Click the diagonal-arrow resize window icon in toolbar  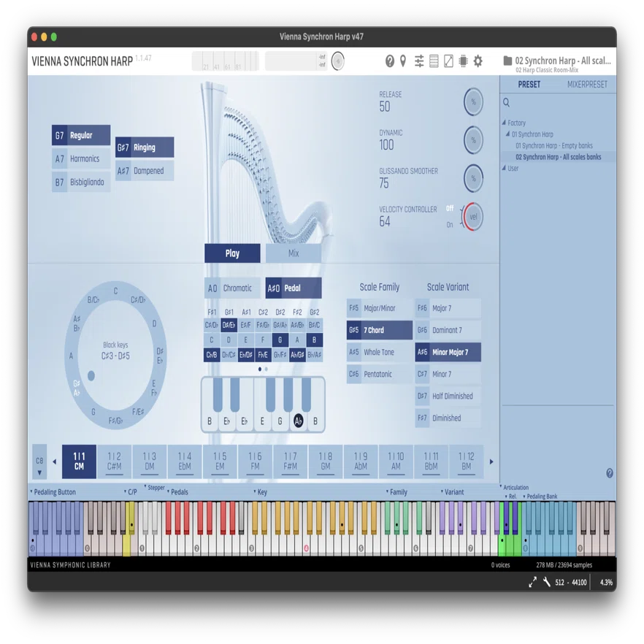click(448, 61)
